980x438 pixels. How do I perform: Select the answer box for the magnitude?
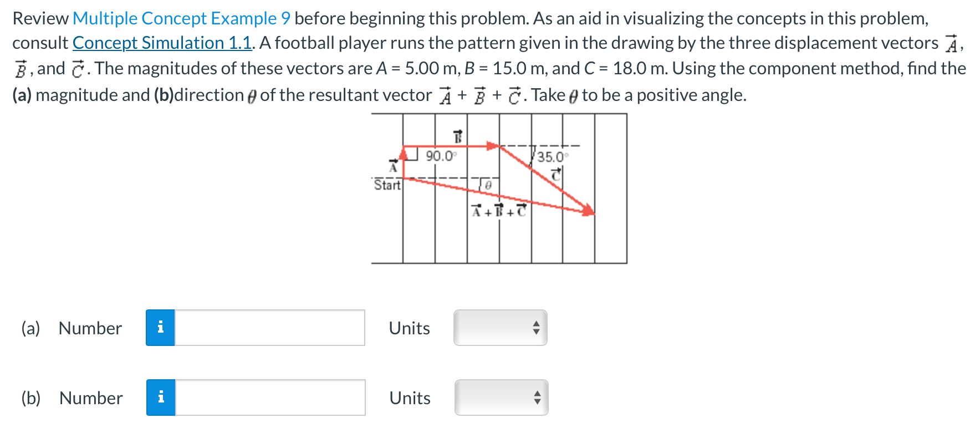click(269, 328)
